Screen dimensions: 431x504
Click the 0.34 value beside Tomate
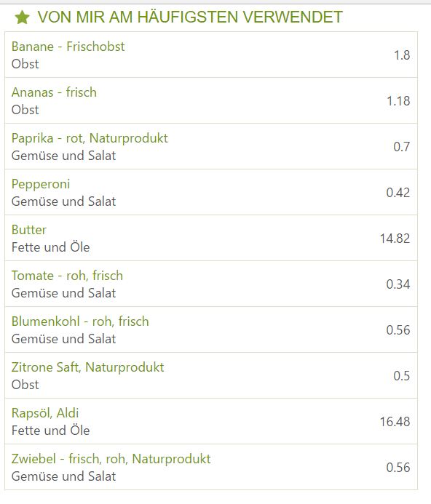click(398, 284)
